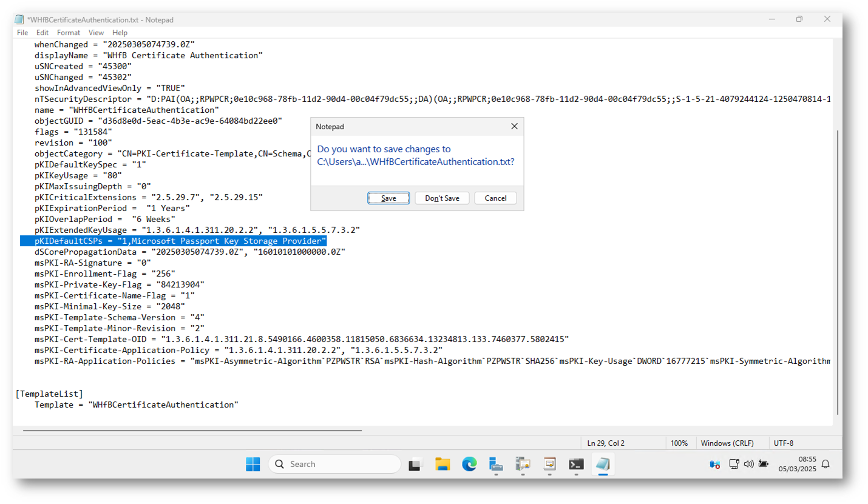Click the nTSecurityDescriptor line
The image size is (868, 504).
(432, 99)
